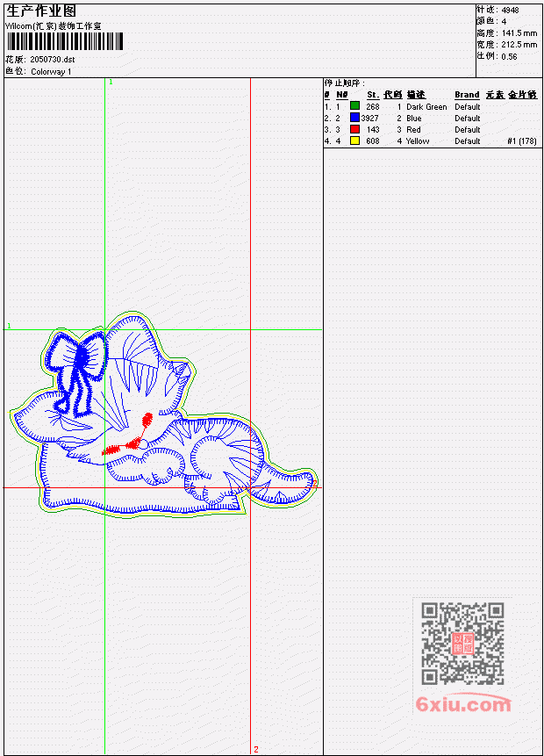Click Default brand in the Blue row
The image size is (544, 756).
click(468, 119)
